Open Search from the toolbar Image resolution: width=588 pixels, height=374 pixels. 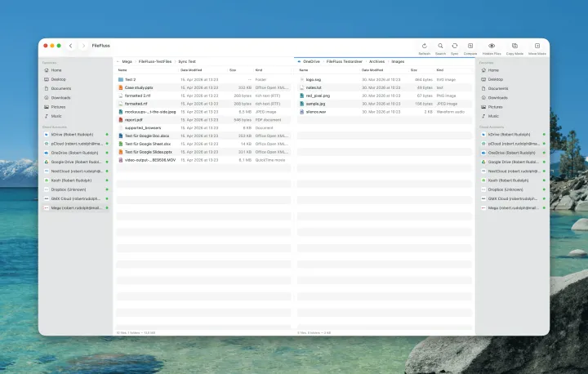440,46
